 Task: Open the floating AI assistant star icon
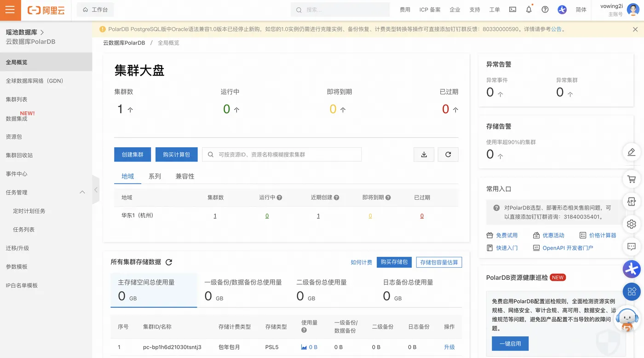[x=632, y=269]
